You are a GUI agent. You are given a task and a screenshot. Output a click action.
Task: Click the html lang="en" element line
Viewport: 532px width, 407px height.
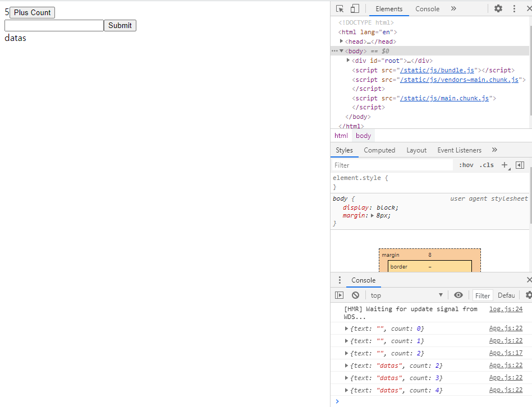pyautogui.click(x=368, y=32)
